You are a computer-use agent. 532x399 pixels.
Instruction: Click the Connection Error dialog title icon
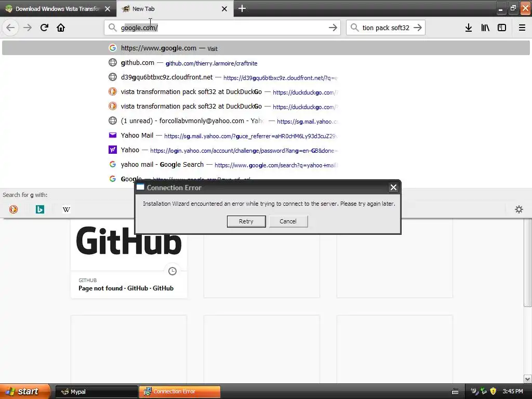pos(140,187)
